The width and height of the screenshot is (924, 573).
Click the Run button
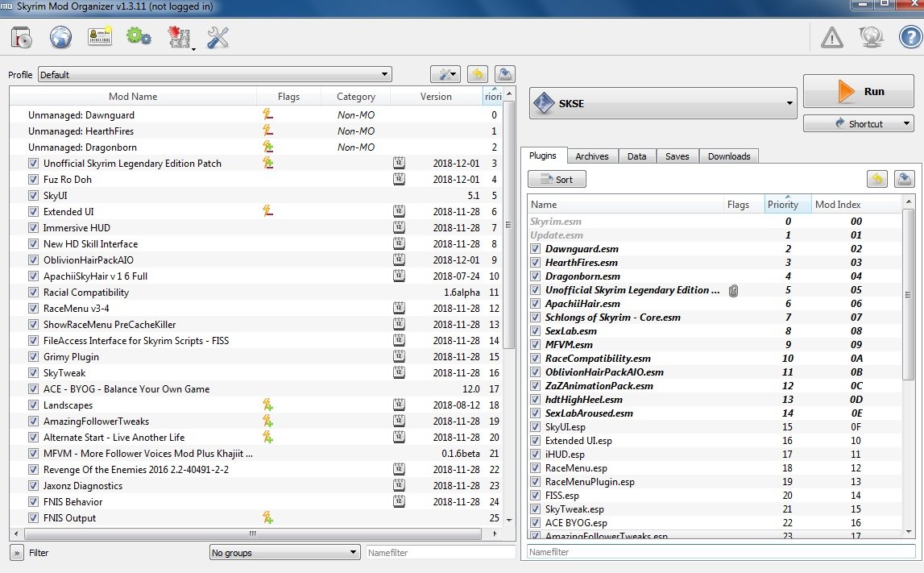[x=858, y=92]
